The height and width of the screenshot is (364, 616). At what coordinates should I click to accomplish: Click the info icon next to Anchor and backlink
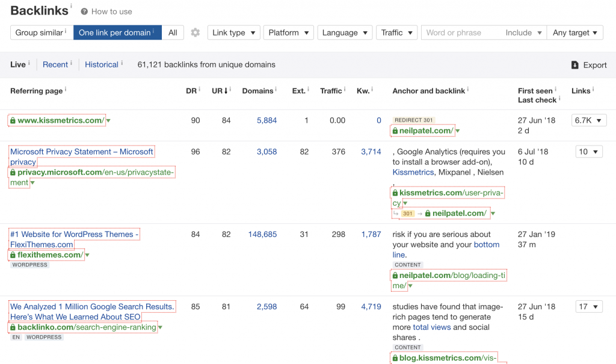pos(469,90)
